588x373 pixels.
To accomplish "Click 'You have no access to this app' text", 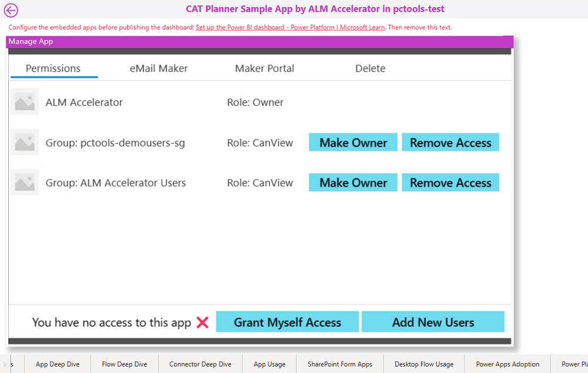I will pos(111,322).
